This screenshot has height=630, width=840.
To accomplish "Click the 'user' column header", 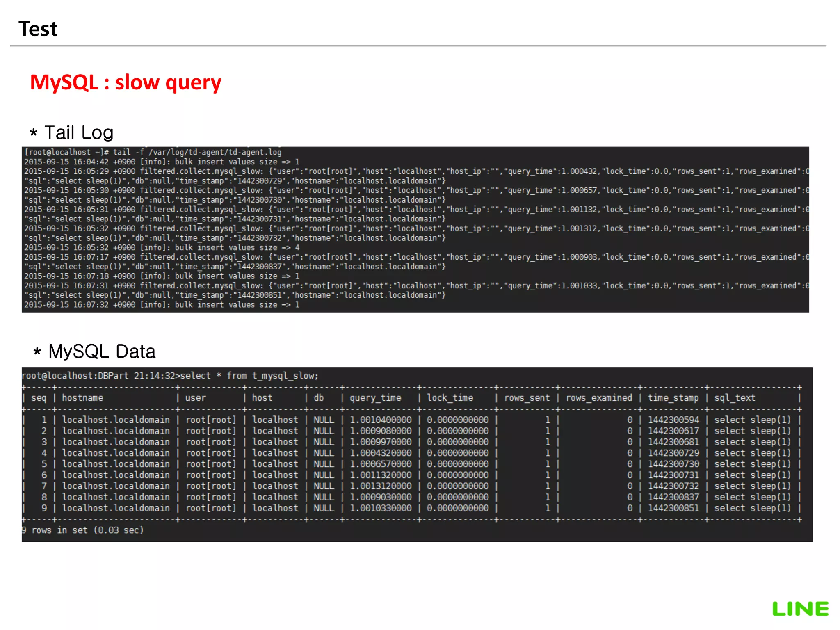I will (x=196, y=398).
